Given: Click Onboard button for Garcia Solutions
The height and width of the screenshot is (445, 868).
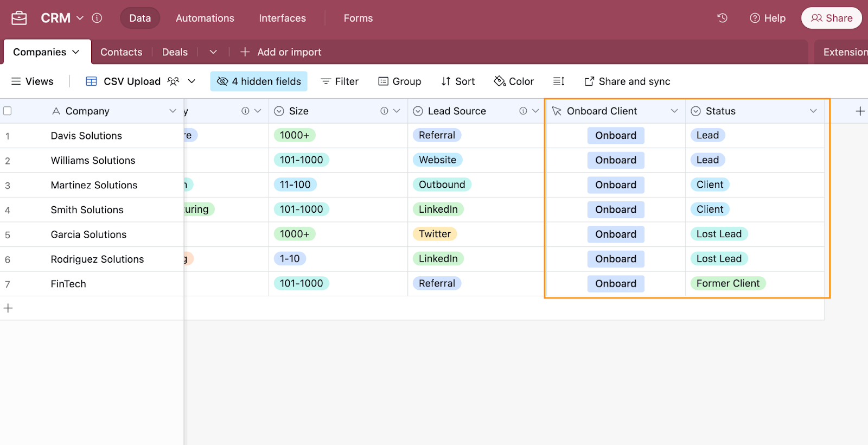Looking at the screenshot, I should [616, 234].
